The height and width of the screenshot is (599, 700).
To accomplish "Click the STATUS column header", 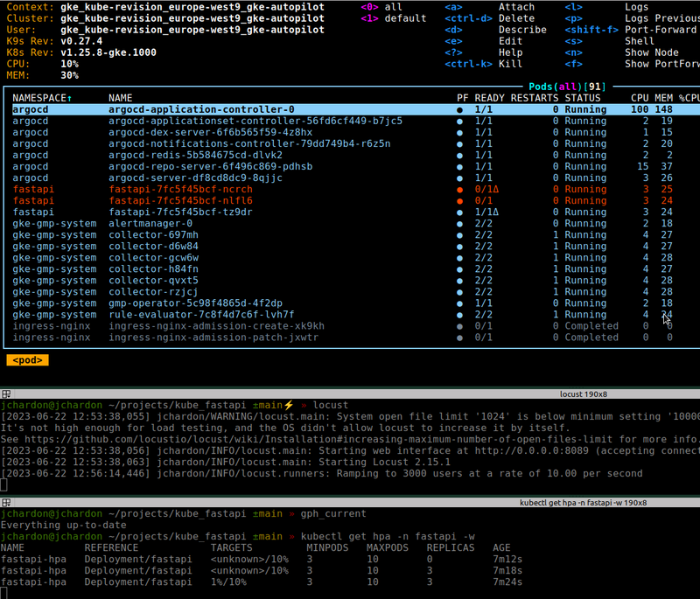I will pyautogui.click(x=582, y=98).
